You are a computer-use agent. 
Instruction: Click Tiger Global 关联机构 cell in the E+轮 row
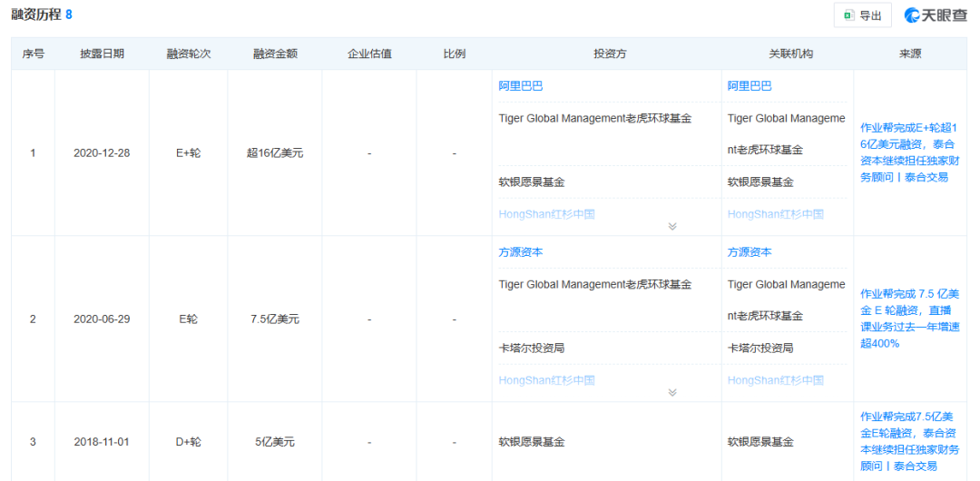[x=786, y=133]
